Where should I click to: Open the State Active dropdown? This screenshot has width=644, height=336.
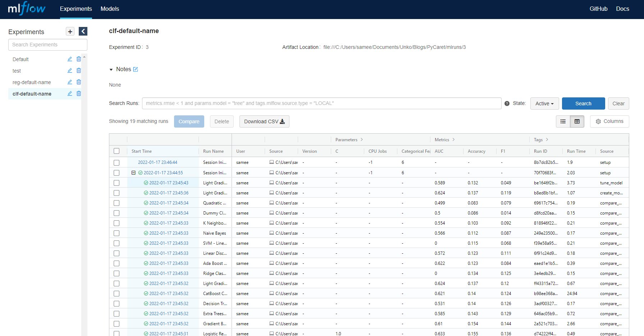click(544, 103)
